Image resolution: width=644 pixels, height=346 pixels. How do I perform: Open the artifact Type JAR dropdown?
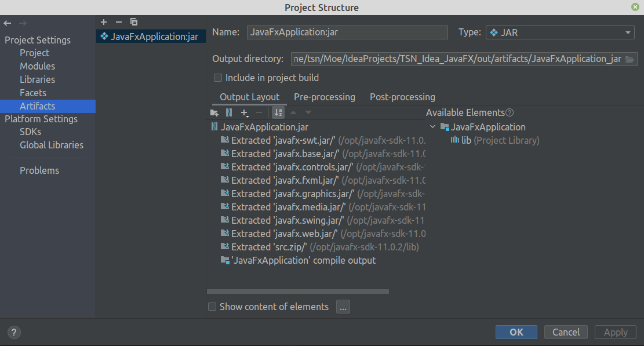560,32
